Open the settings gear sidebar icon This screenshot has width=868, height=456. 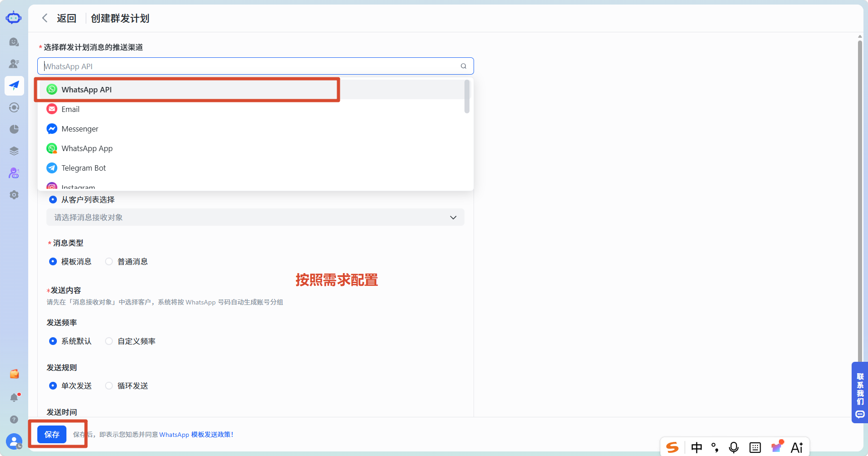pos(14,195)
